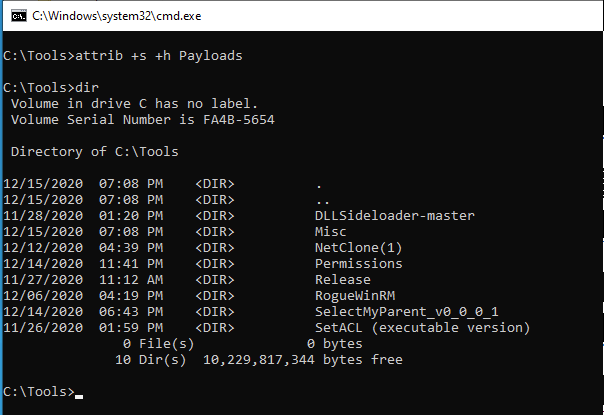This screenshot has width=604, height=416.
Task: Click the Volume Serial Number FA4B-5654 line
Action: point(143,119)
